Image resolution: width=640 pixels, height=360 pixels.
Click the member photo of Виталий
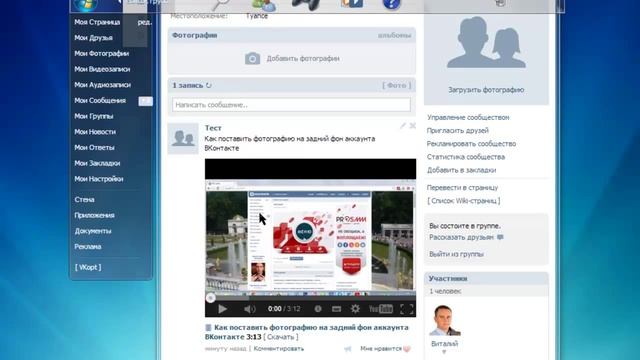point(444,320)
